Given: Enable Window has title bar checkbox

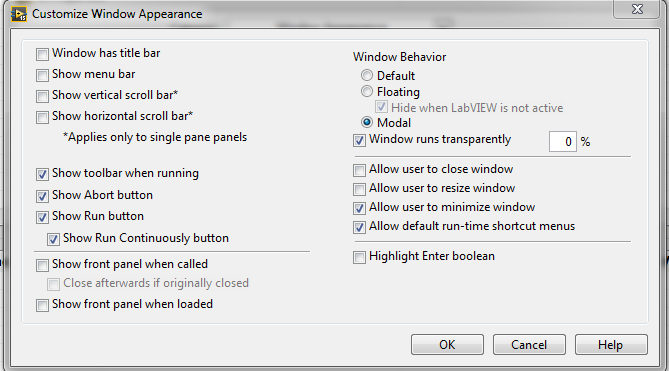Looking at the screenshot, I should 42,55.
